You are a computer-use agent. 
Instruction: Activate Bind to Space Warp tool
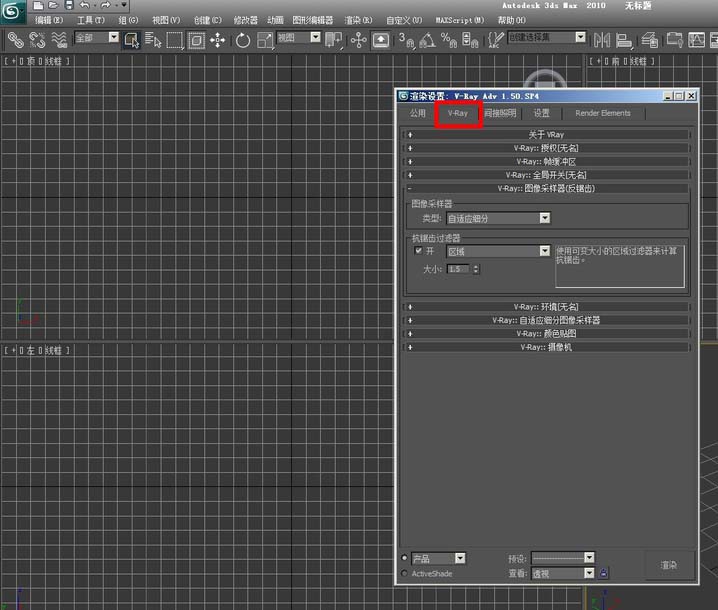pyautogui.click(x=59, y=40)
